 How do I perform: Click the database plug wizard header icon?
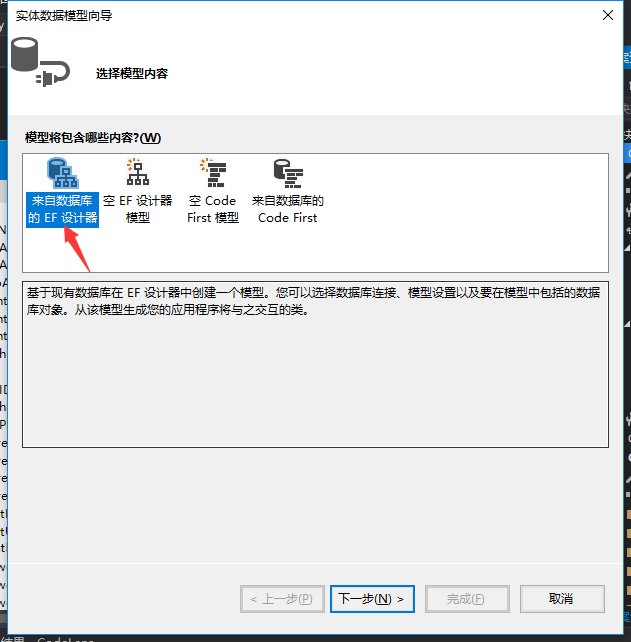coord(40,62)
